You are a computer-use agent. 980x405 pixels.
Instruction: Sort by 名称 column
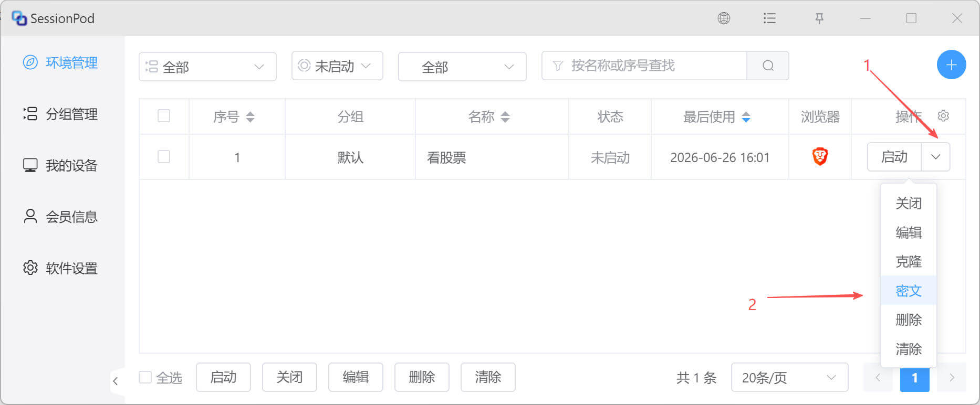click(x=505, y=116)
